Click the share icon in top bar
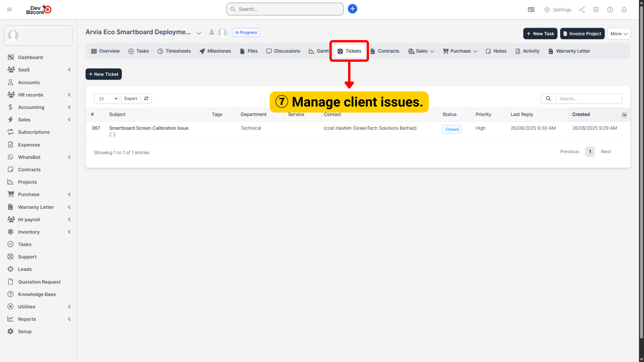The image size is (644, 362). 582,10
